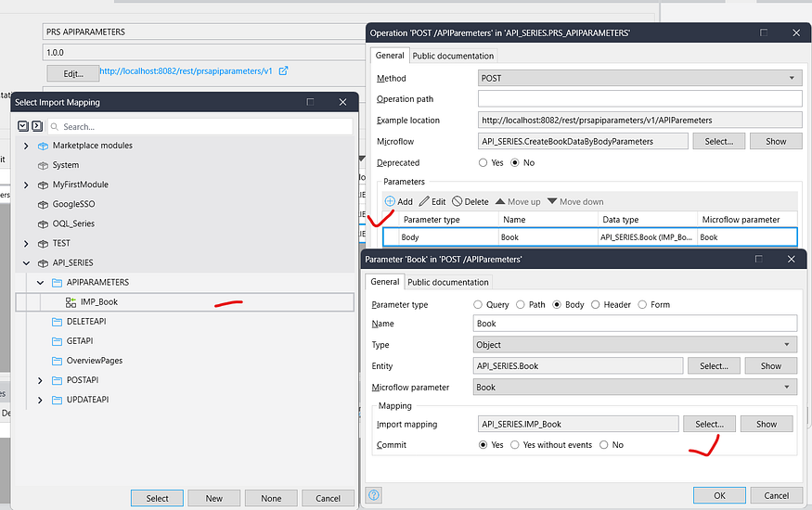Set Commit to Yes without events
The image size is (812, 510).
point(515,445)
